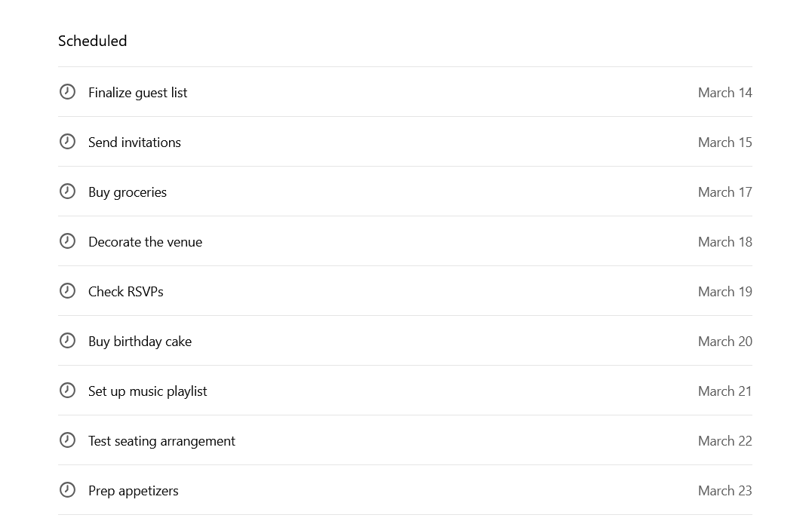Collapse the Scheduled section
The width and height of the screenshot is (812, 521).
pyautogui.click(x=92, y=41)
